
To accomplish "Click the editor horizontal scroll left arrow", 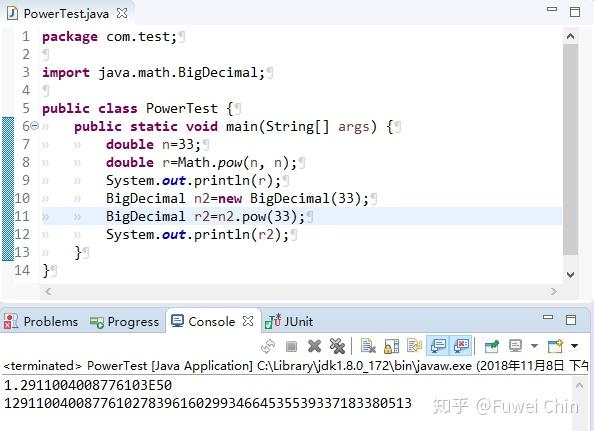I will [x=48, y=291].
